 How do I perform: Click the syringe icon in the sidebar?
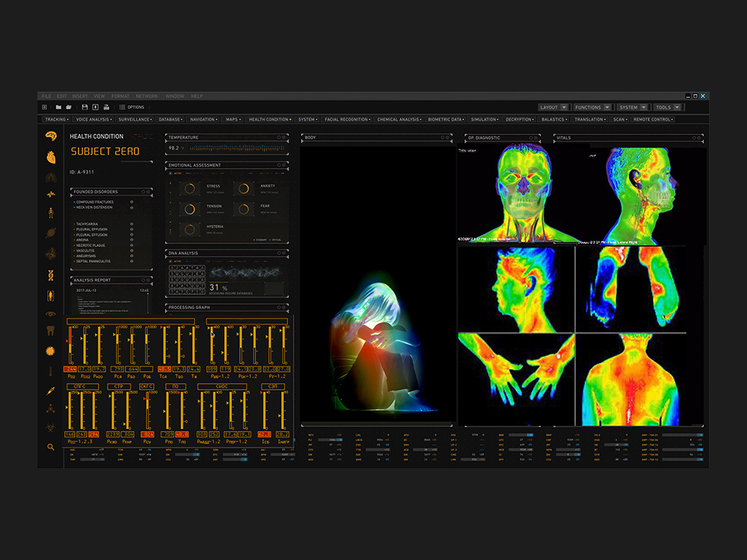pyautogui.click(x=51, y=390)
